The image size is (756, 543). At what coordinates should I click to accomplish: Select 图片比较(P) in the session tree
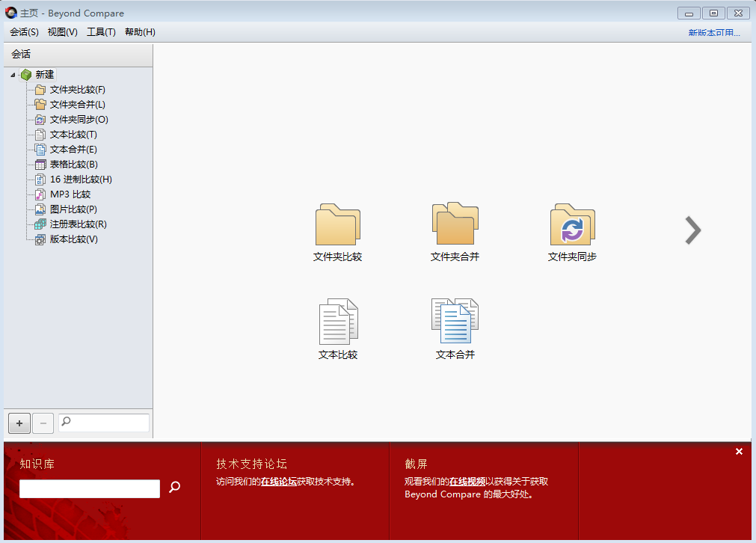click(x=73, y=209)
